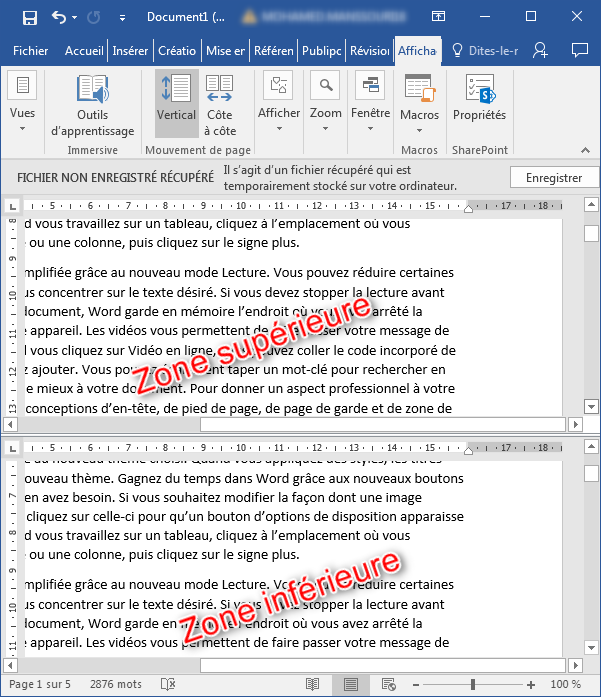Open the Mise en page tab
The width and height of the screenshot is (601, 697).
225,51
